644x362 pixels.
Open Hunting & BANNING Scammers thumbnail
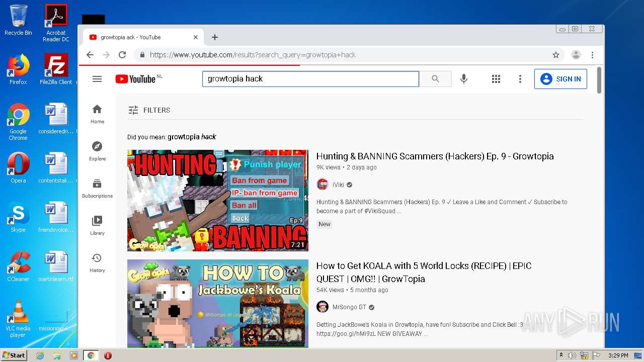click(217, 200)
